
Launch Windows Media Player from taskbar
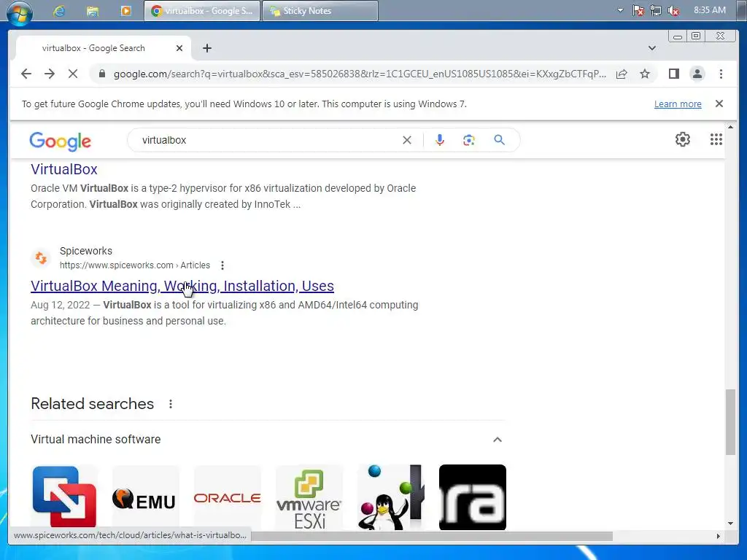[125, 10]
